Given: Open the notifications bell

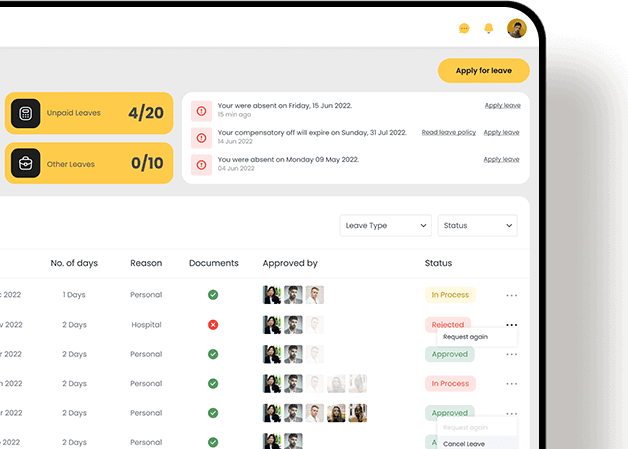Looking at the screenshot, I should click(x=489, y=29).
